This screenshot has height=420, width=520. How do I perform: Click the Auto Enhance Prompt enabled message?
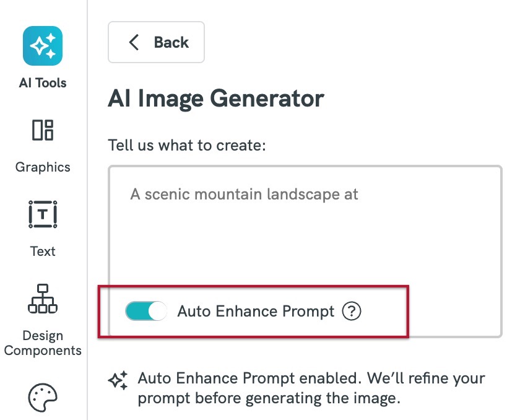tap(311, 388)
